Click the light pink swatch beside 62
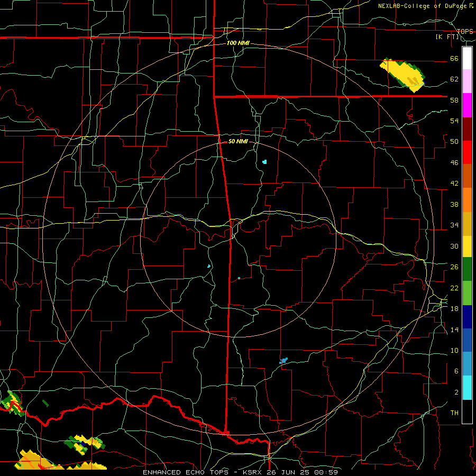 click(x=467, y=81)
